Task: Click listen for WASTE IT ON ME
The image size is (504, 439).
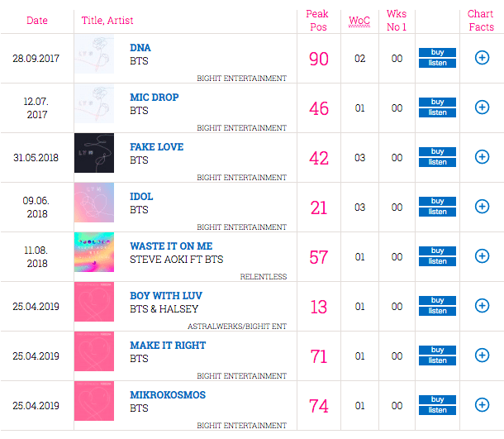Action: (x=437, y=261)
